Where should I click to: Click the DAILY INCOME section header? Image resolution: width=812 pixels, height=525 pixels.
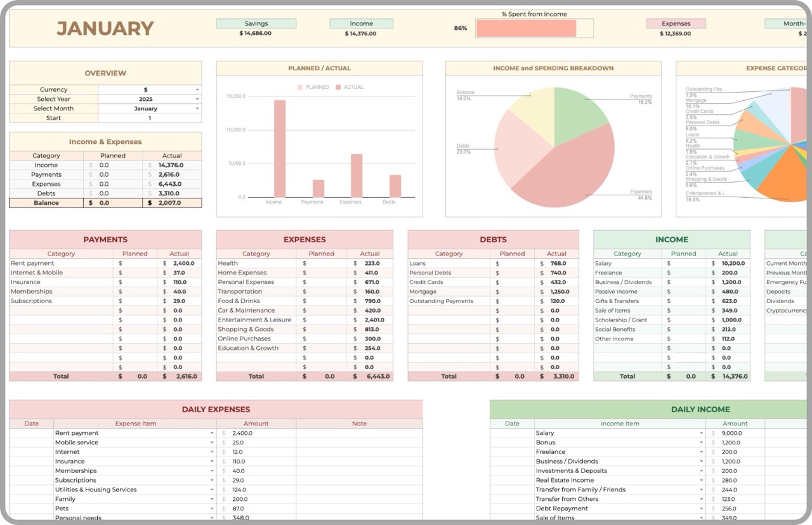coord(700,409)
